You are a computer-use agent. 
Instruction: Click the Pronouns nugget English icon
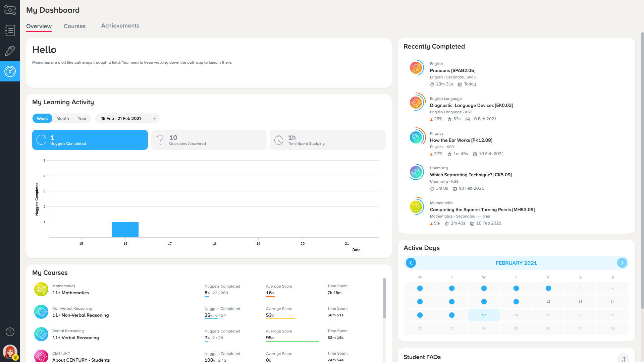[416, 68]
